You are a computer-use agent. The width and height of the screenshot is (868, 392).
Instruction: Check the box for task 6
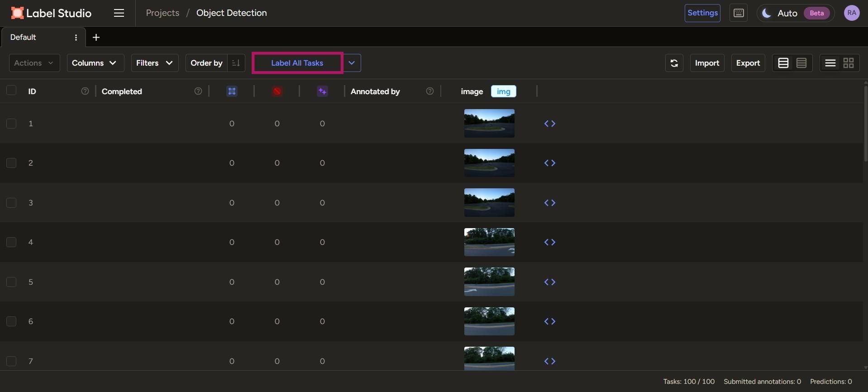pyautogui.click(x=11, y=321)
